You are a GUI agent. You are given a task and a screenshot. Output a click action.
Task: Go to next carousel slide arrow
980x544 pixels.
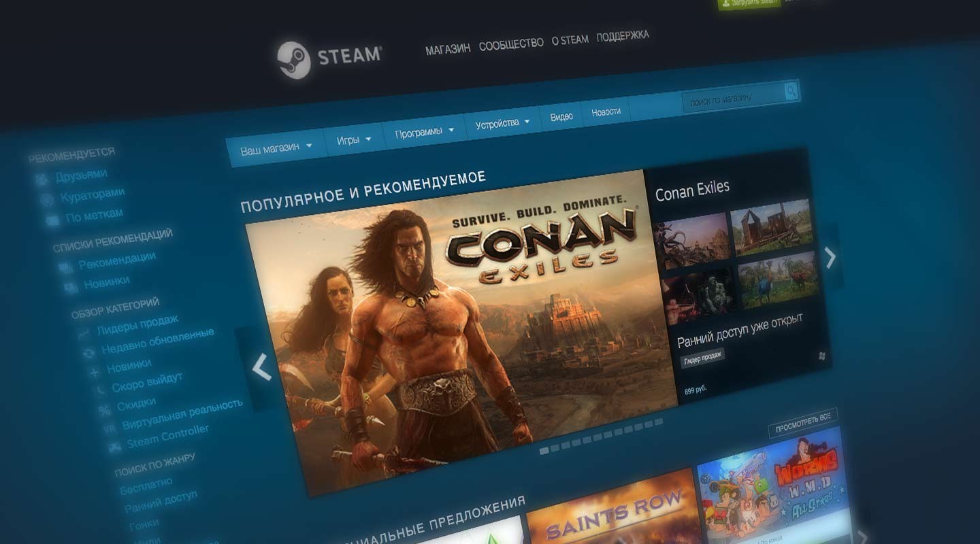[x=830, y=257]
